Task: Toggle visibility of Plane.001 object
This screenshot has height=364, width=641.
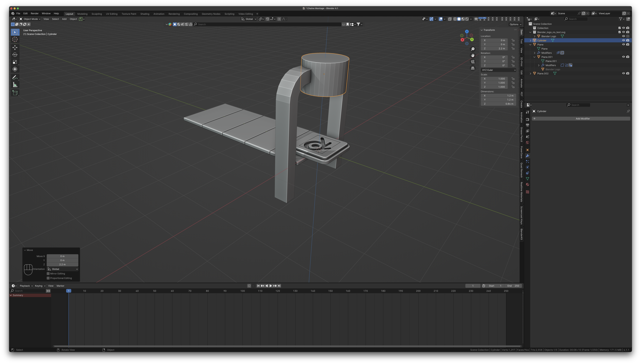Action: click(x=623, y=57)
